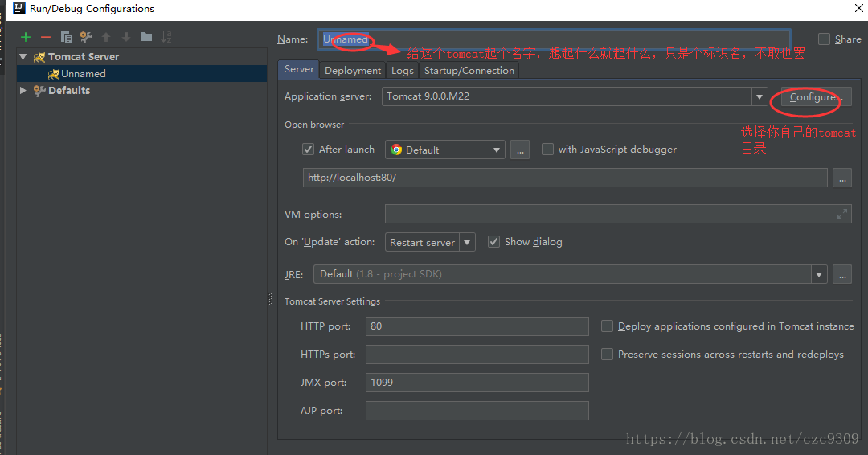Click the HTTPs port field
The height and width of the screenshot is (455, 868).
477,355
